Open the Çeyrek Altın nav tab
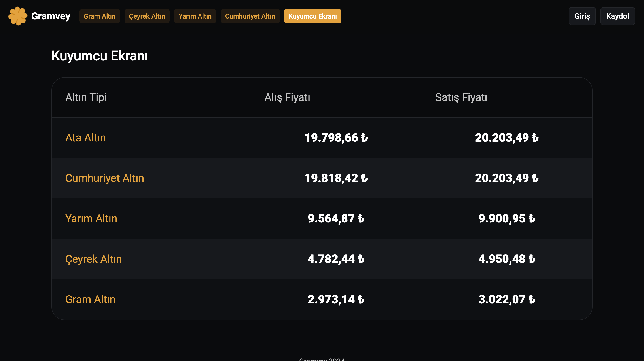644x361 pixels. click(x=147, y=16)
